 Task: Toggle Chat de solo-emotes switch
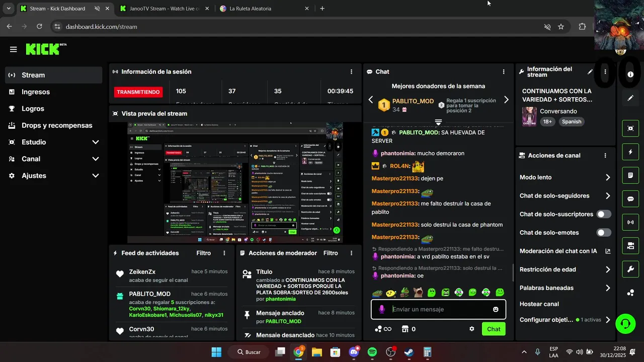point(604,233)
